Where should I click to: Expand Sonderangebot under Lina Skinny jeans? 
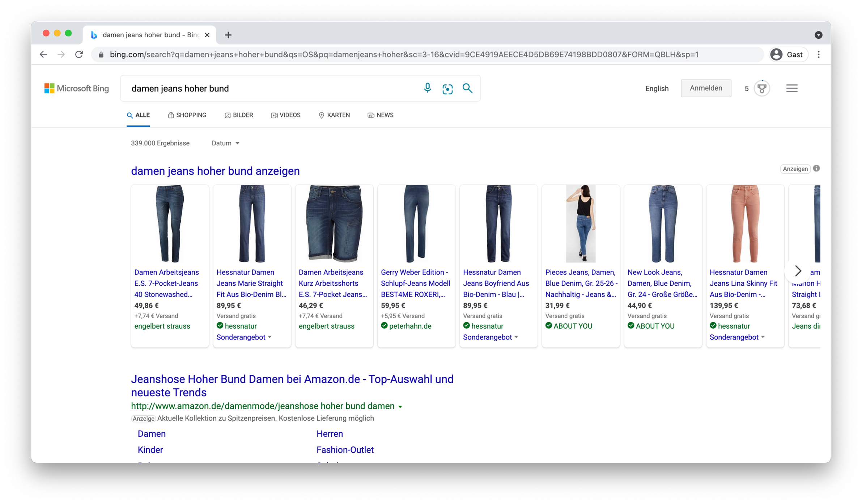[x=738, y=337]
